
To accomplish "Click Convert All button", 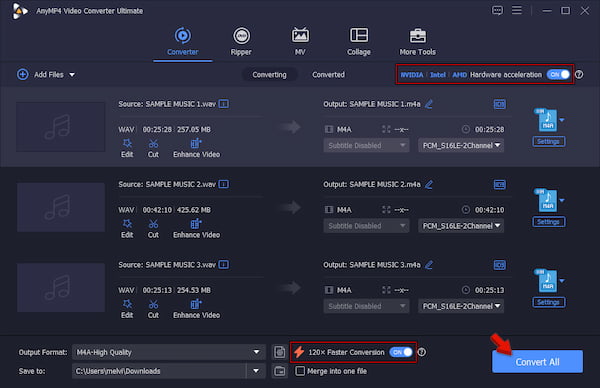I will [537, 362].
